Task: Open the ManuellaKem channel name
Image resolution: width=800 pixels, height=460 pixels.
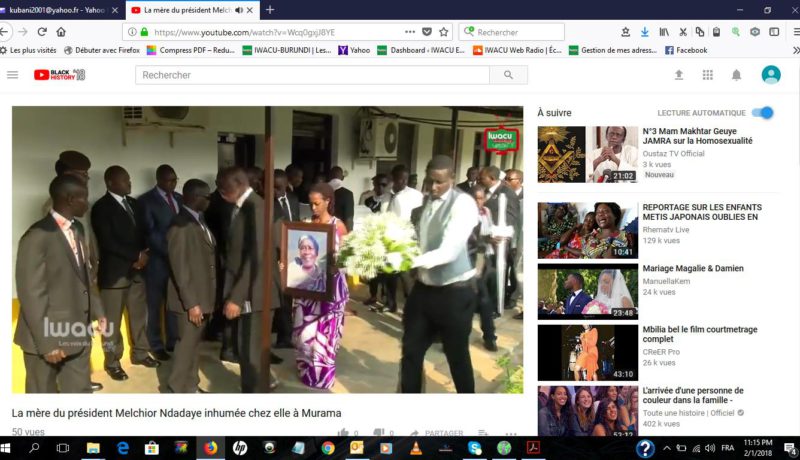Action: (x=666, y=281)
